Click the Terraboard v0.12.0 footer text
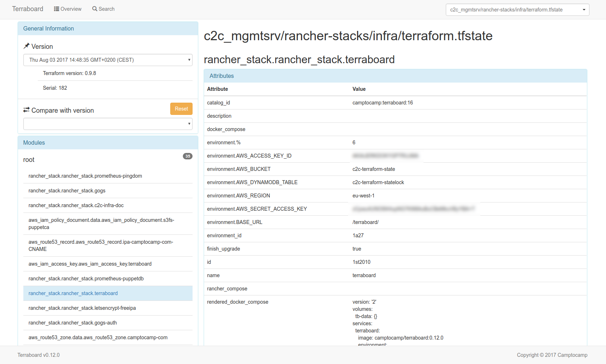This screenshot has width=606, height=364. (38, 355)
